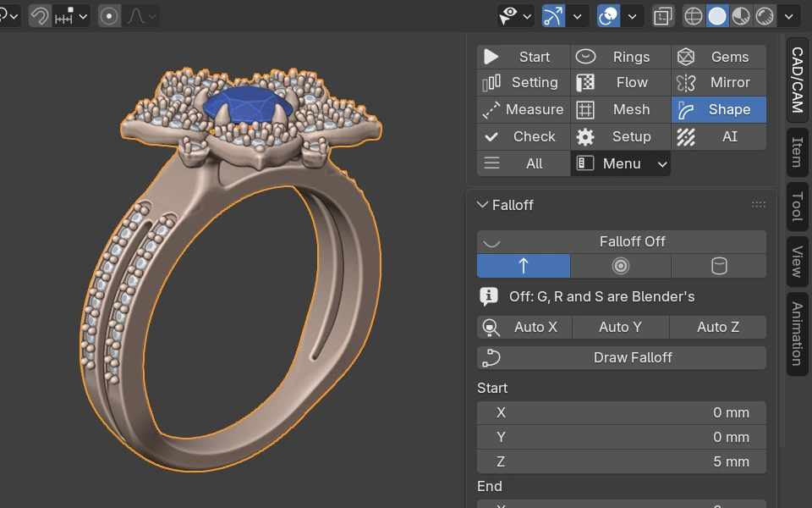Open the Menu dropdown

tap(620, 163)
